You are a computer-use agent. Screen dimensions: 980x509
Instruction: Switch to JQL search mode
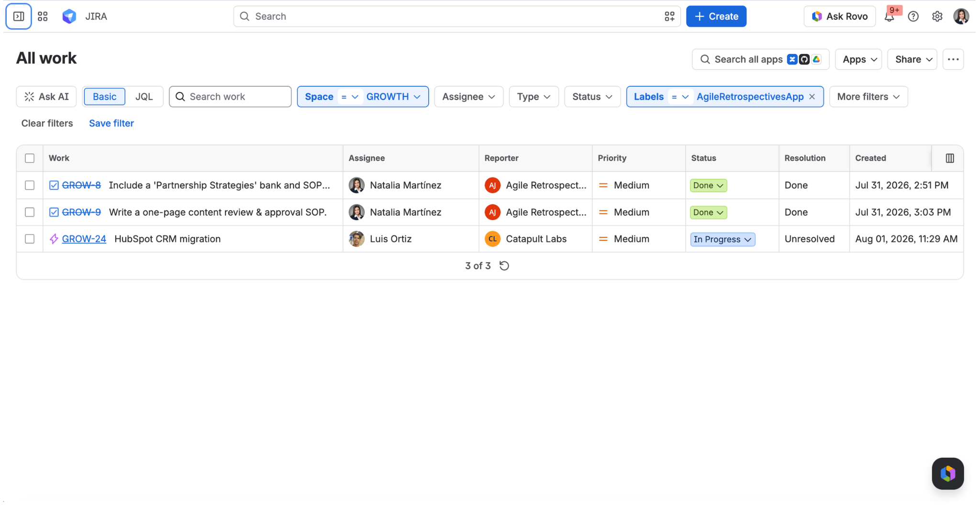point(144,97)
